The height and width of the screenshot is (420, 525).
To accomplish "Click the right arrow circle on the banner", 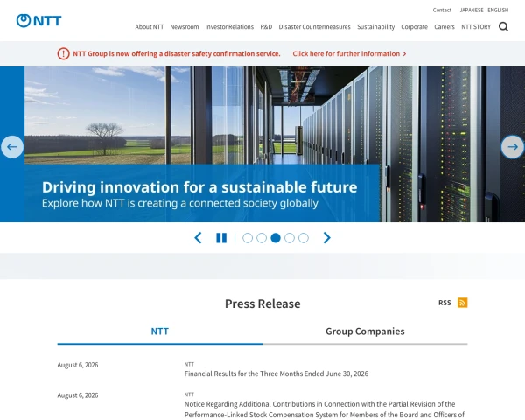I will pyautogui.click(x=512, y=147).
